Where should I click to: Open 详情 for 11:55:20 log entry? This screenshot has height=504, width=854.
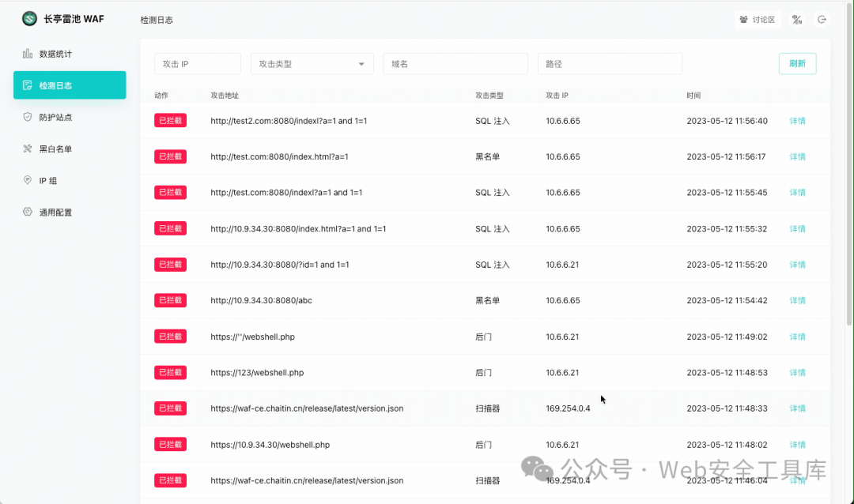[797, 265]
